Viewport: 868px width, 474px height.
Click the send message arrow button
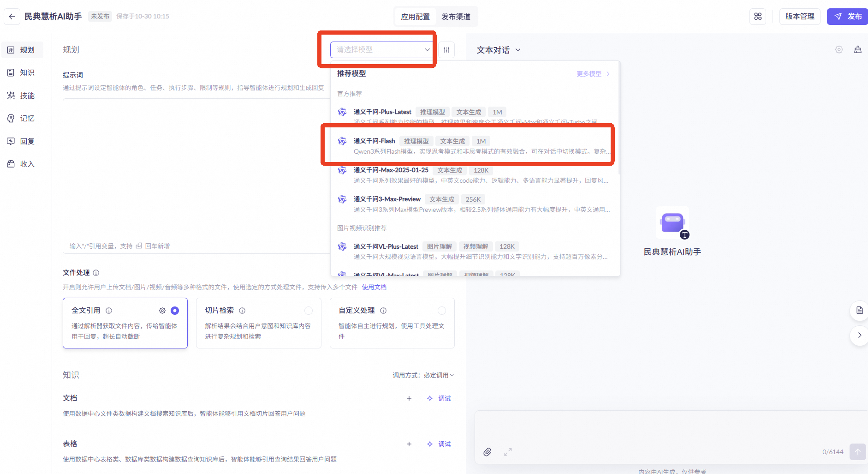click(858, 452)
